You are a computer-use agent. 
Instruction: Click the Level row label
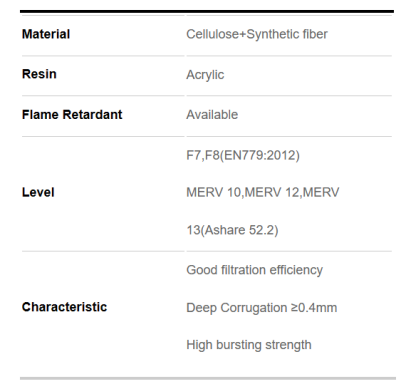(38, 192)
